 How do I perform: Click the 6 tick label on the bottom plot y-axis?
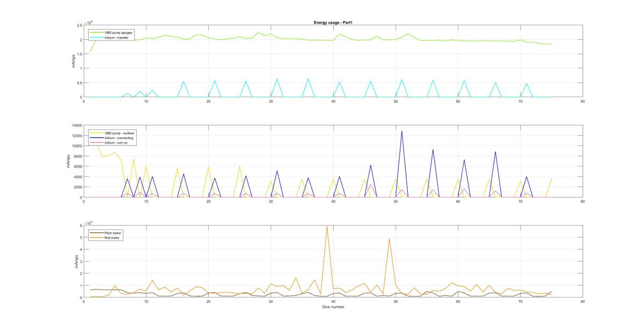(80, 226)
